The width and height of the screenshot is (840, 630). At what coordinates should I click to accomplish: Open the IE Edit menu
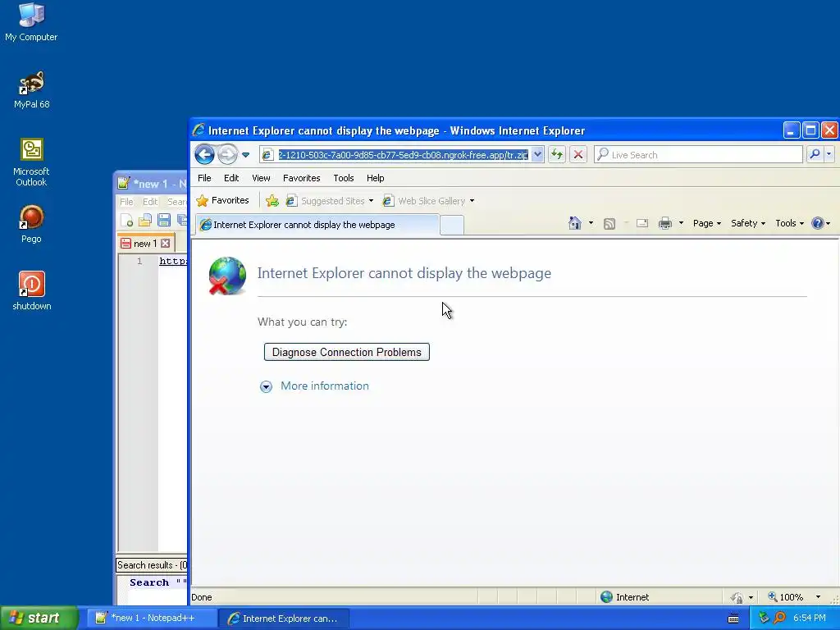coord(231,178)
